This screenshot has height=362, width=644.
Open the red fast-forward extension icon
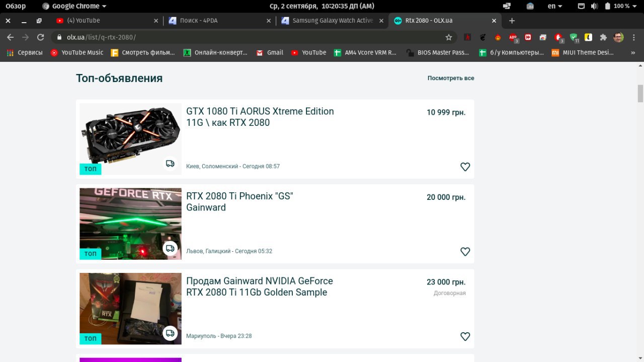[x=528, y=37]
